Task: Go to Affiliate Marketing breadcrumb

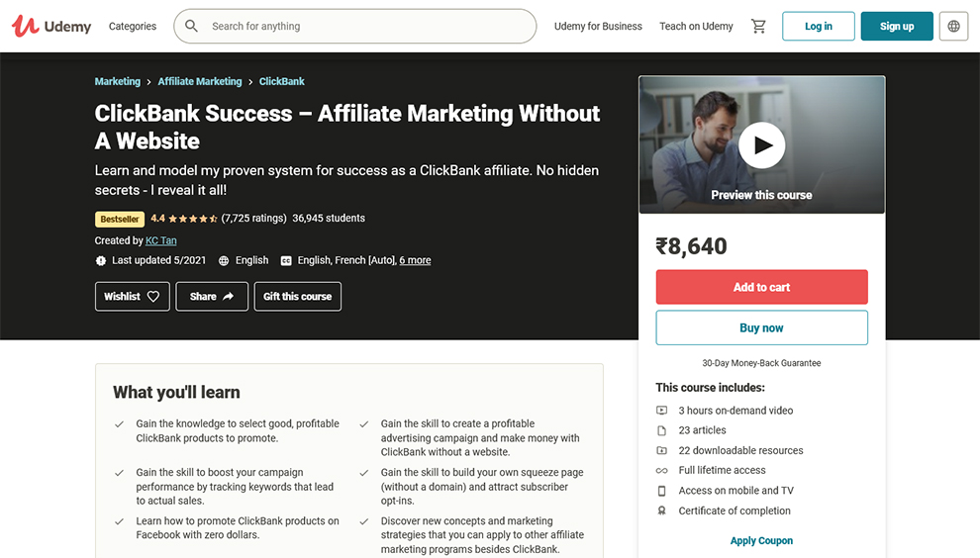Action: (x=199, y=81)
